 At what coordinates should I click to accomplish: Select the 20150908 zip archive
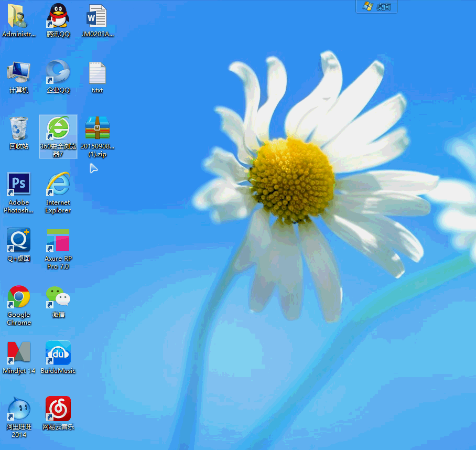point(97,136)
